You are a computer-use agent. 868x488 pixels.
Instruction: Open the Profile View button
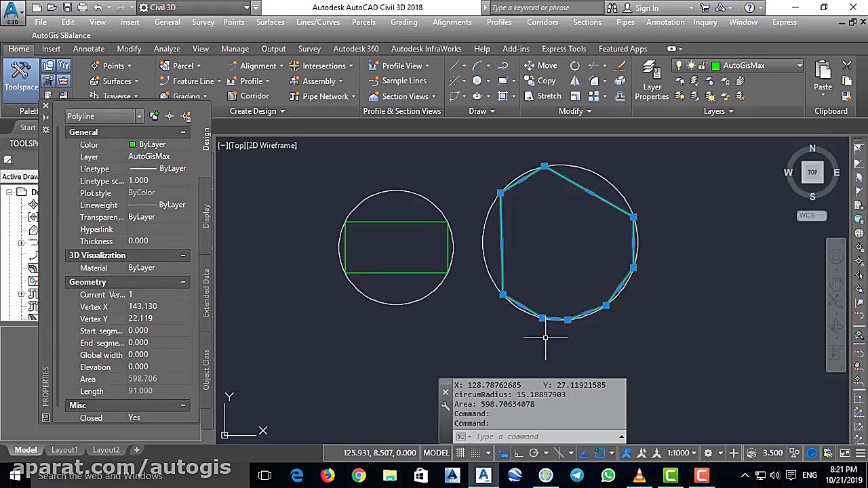pyautogui.click(x=400, y=66)
